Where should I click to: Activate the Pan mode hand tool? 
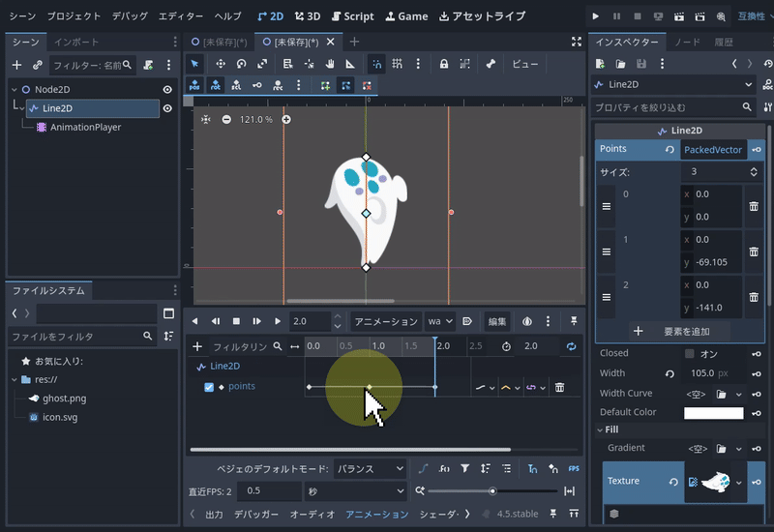(329, 64)
